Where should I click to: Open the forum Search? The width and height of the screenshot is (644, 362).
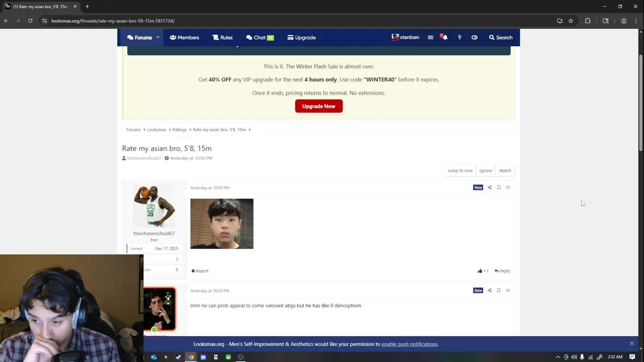point(501,37)
